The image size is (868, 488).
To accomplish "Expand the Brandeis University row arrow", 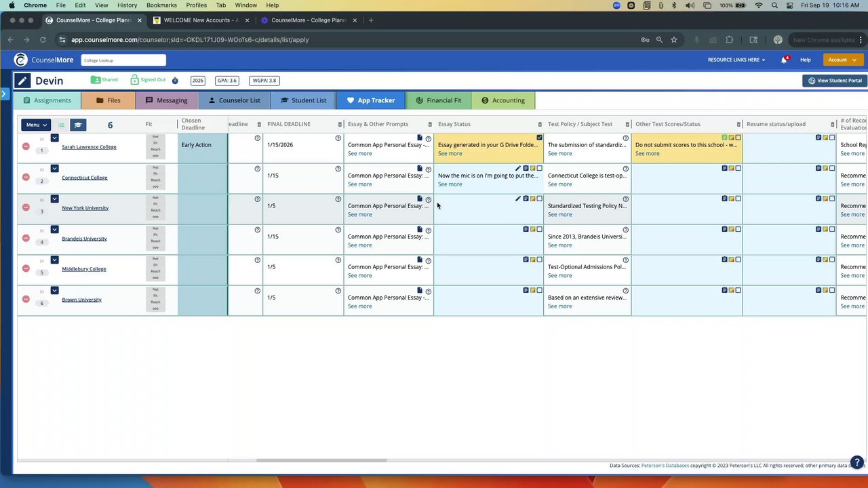I will pos(54,230).
